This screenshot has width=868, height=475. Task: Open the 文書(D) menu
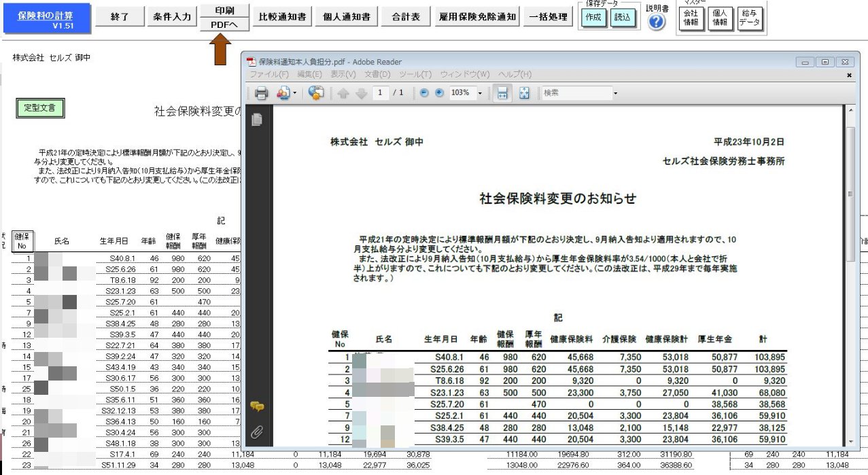click(377, 74)
